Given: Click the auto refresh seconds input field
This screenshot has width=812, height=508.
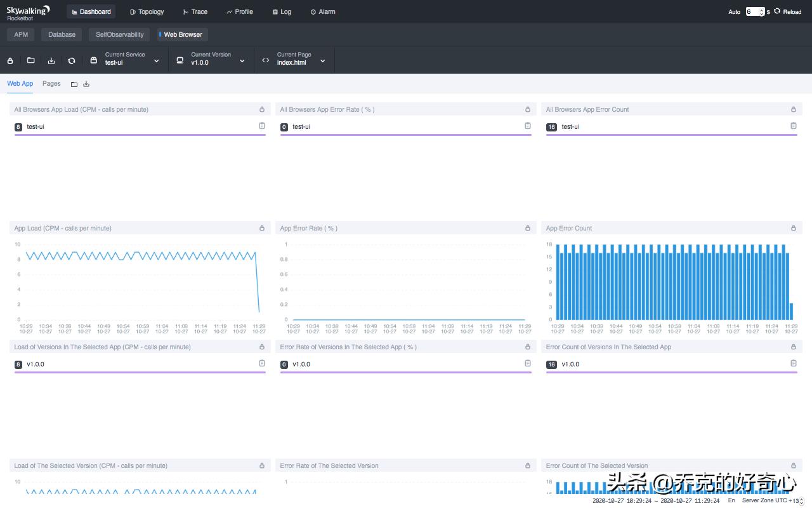Looking at the screenshot, I should tap(753, 12).
